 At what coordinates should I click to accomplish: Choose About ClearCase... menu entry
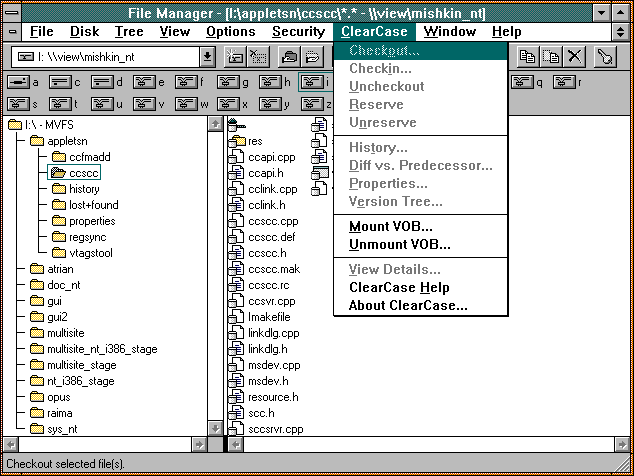[x=421, y=305]
